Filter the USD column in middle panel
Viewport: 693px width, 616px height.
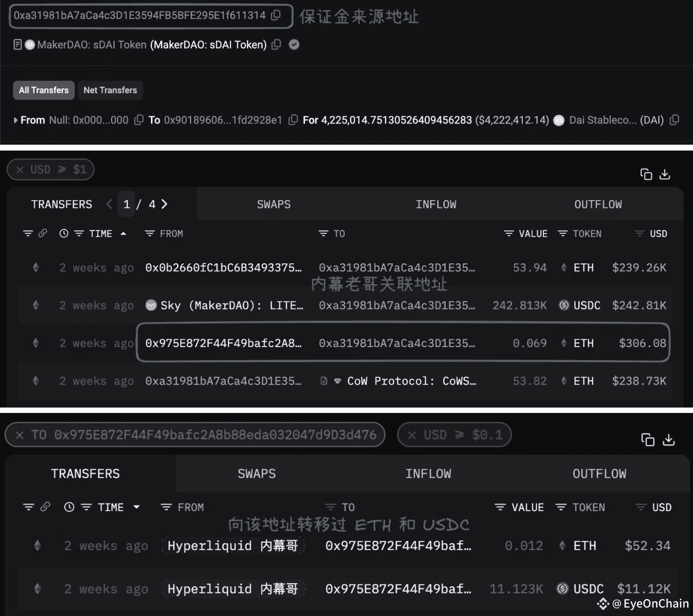point(639,233)
